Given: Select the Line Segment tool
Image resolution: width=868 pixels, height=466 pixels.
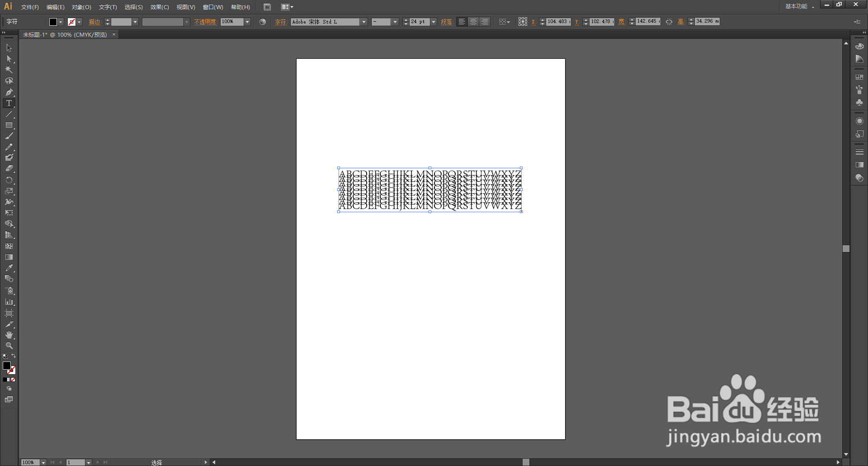Looking at the screenshot, I should pyautogui.click(x=9, y=114).
